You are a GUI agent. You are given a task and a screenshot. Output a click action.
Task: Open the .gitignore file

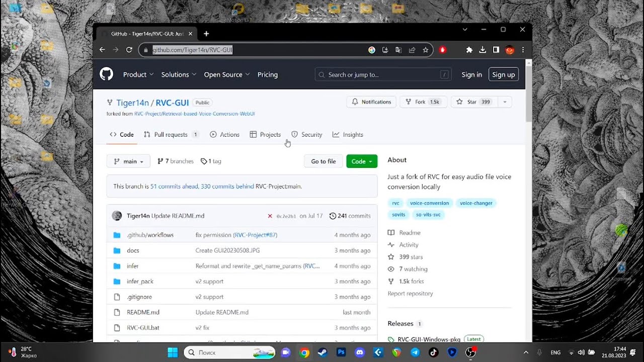(139, 297)
